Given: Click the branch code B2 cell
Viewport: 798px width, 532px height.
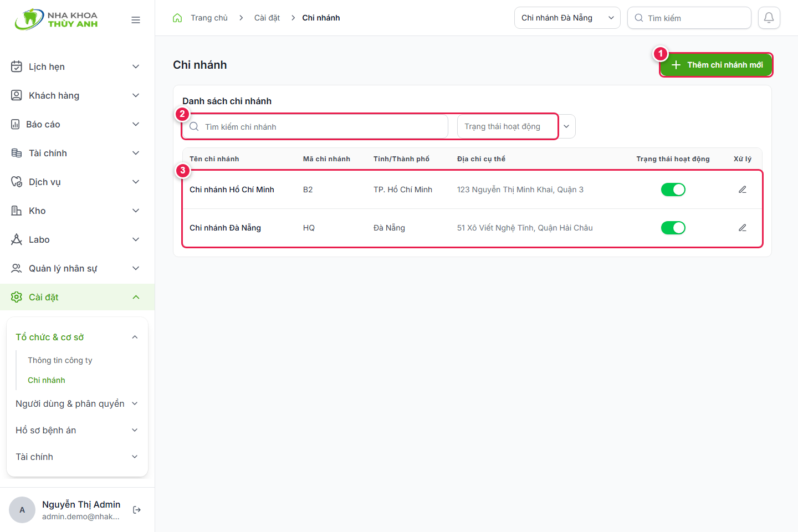Looking at the screenshot, I should pos(308,190).
